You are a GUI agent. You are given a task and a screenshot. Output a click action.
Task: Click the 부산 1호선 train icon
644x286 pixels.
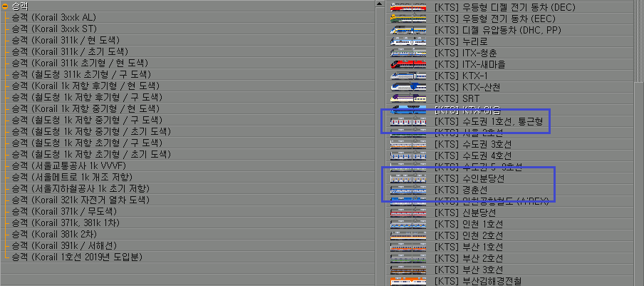[x=408, y=247]
